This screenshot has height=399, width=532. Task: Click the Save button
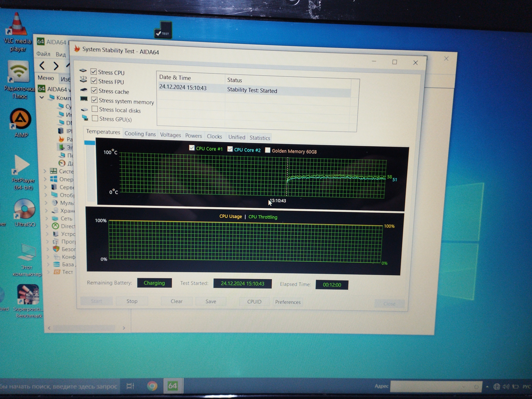211,301
